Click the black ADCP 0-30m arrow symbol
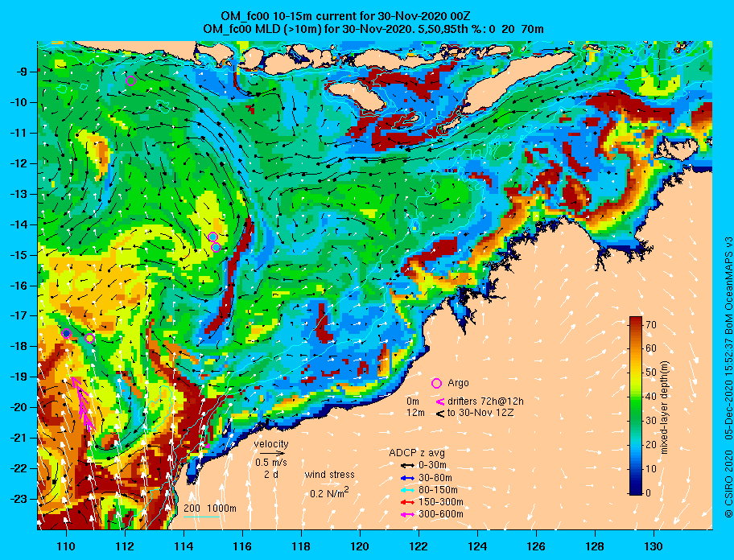Viewport: 734px width, 560px height. [x=408, y=466]
